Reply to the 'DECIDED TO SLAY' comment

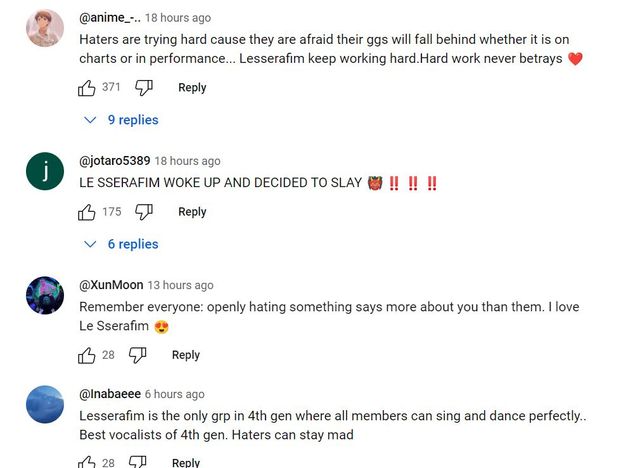point(192,212)
